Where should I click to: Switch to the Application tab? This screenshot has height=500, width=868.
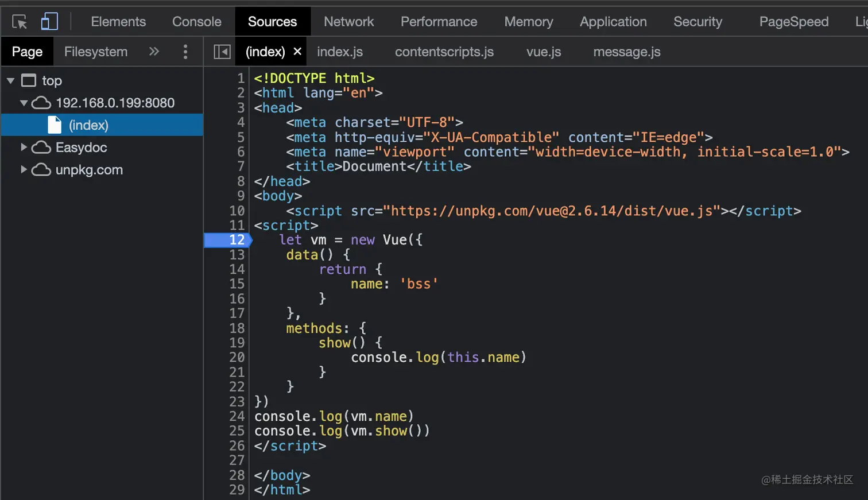613,22
